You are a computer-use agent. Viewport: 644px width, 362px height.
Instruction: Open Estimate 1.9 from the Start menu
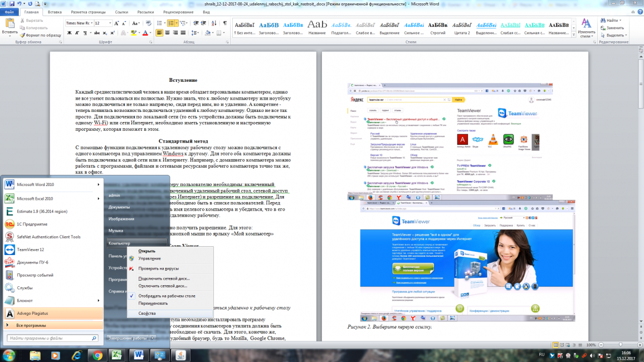click(x=52, y=212)
